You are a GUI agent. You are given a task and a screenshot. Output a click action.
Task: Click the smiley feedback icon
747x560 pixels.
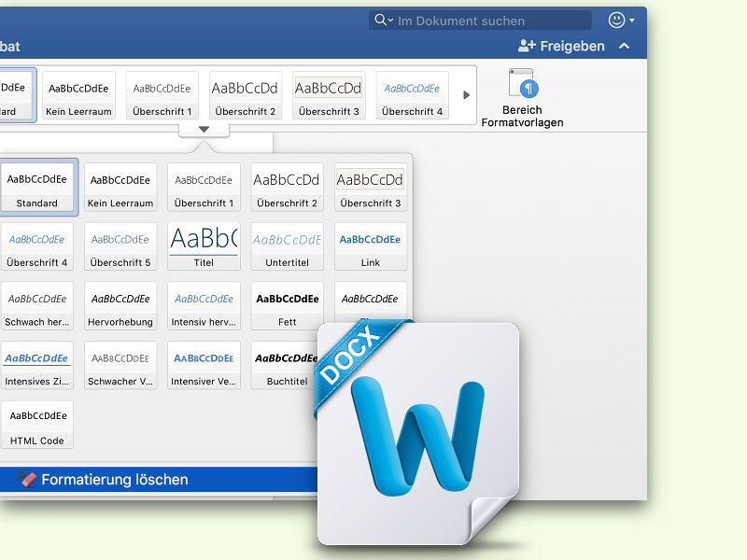(616, 20)
